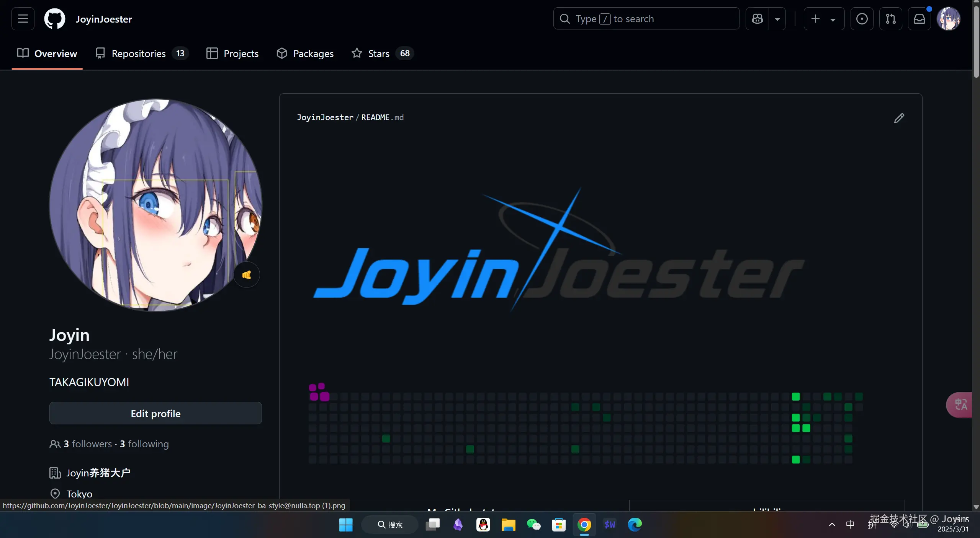Image resolution: width=980 pixels, height=538 pixels.
Task: Open the Issues icon in header
Action: tap(862, 19)
